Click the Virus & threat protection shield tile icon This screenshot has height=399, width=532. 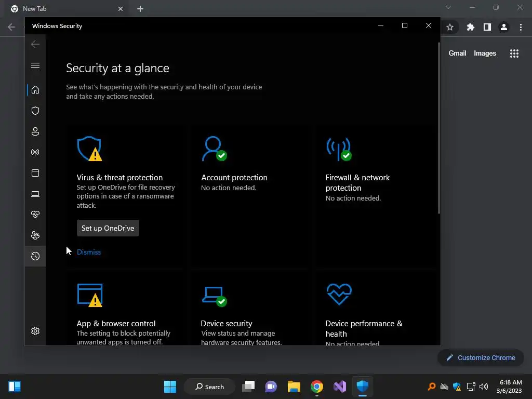[89, 149]
